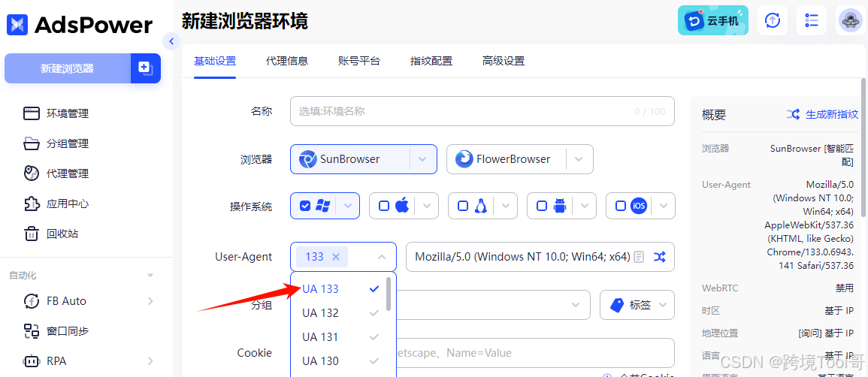The image size is (868, 377).
Task: Open the Linux version dropdown arrow
Action: pos(506,206)
